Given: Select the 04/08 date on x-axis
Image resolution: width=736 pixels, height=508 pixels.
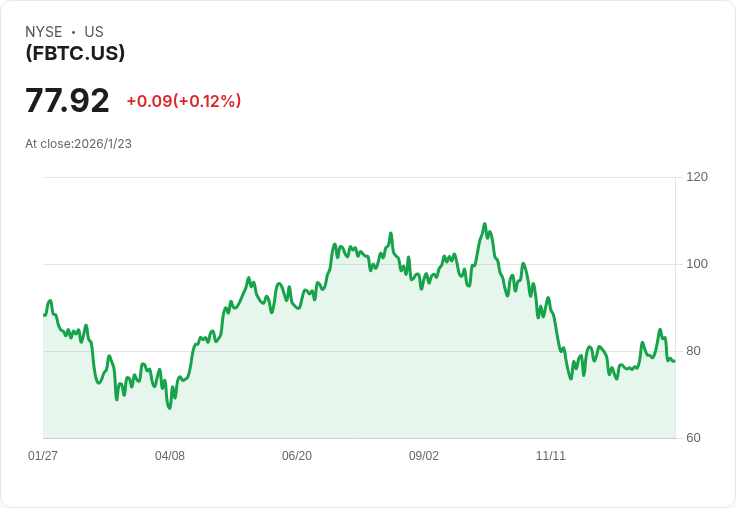Looking at the screenshot, I should (170, 456).
